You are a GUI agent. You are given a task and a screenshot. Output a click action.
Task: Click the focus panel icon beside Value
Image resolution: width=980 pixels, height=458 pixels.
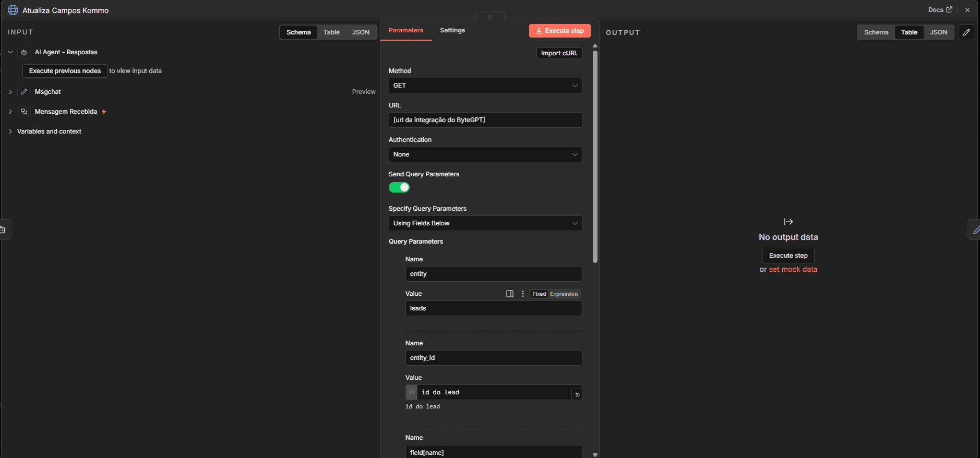pyautogui.click(x=510, y=294)
